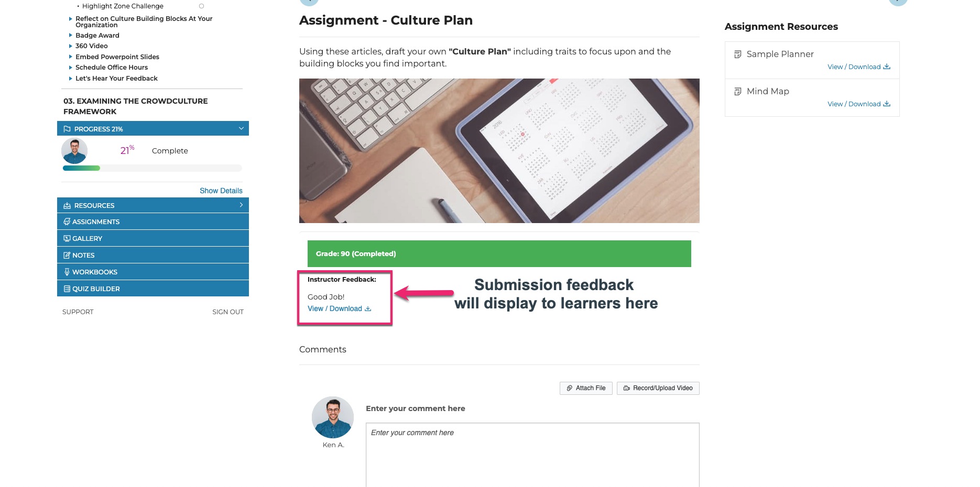Screen dimensions: 980x487
Task: Click Attach File button
Action: [586, 388]
